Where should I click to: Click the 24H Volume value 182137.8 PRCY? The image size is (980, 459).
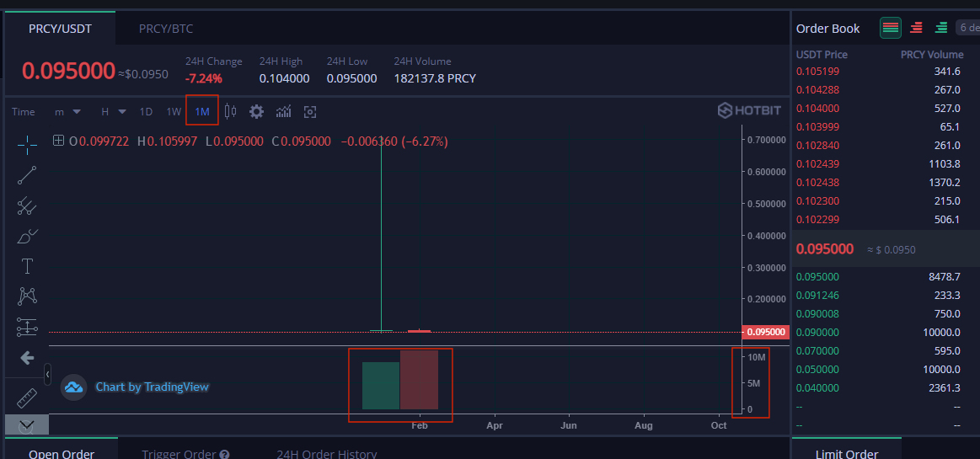(435, 78)
